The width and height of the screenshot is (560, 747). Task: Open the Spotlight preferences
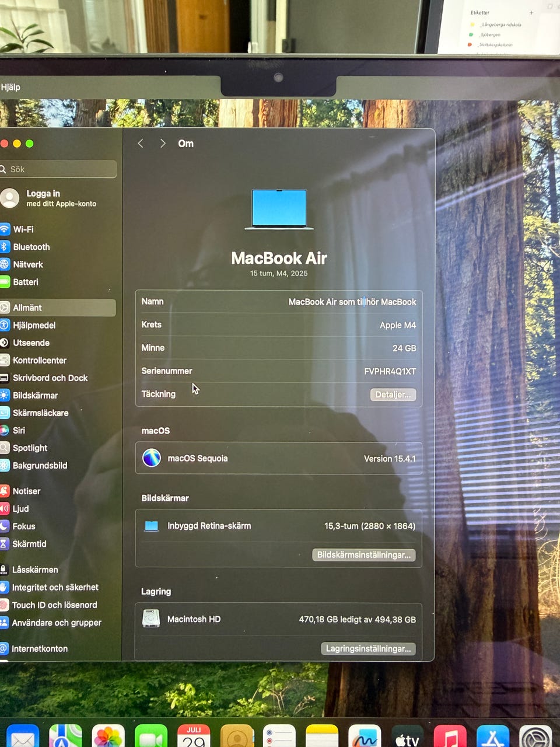point(24,448)
